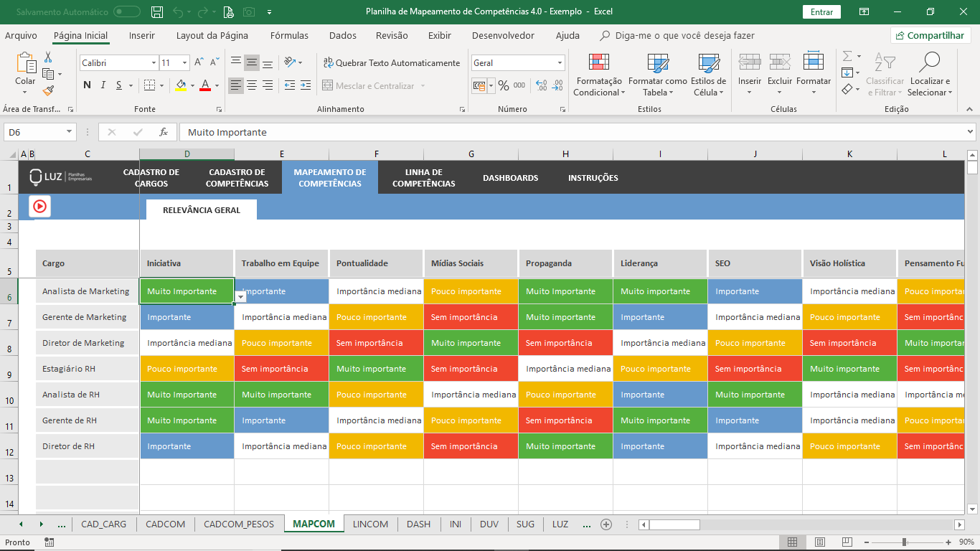Click the Format Painter brush icon
This screenshot has height=551, width=980.
[48, 91]
